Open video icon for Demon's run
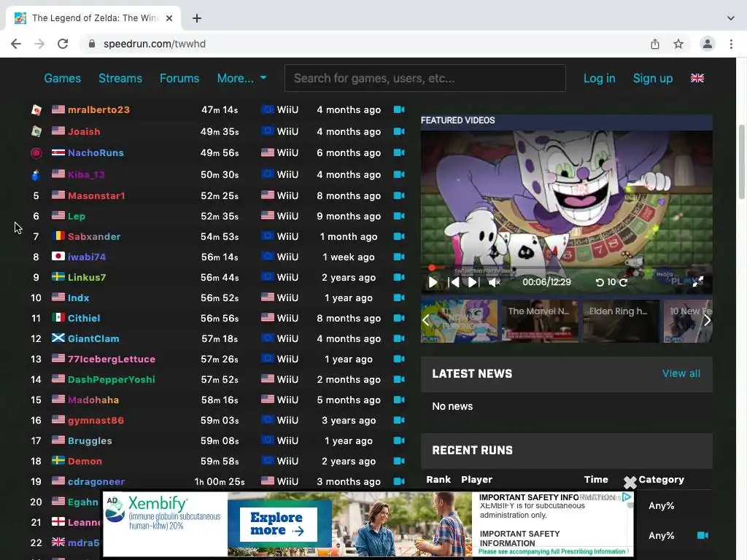Screen dimensions: 747x560 point(399,461)
